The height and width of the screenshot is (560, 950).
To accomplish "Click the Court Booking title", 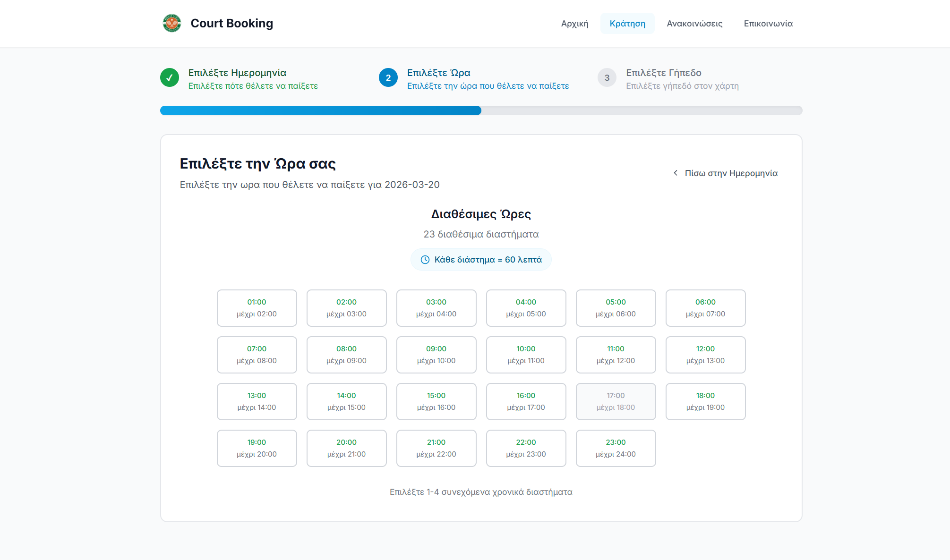I will tap(232, 23).
